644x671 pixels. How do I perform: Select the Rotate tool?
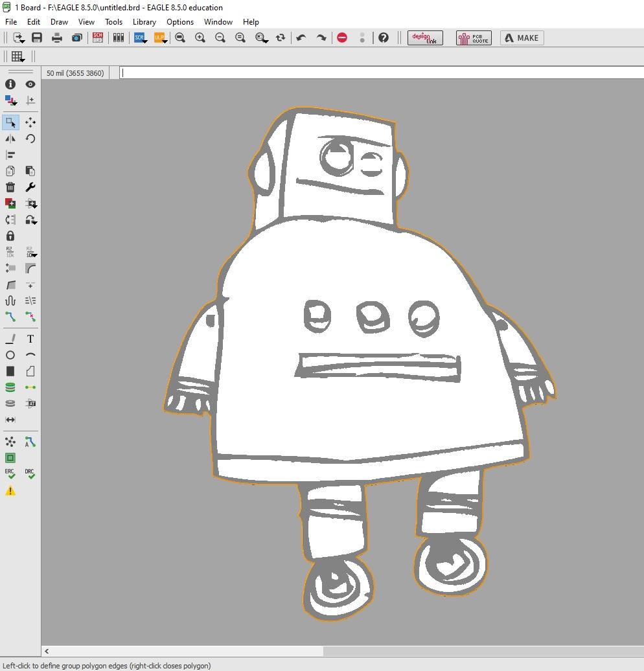tap(30, 138)
